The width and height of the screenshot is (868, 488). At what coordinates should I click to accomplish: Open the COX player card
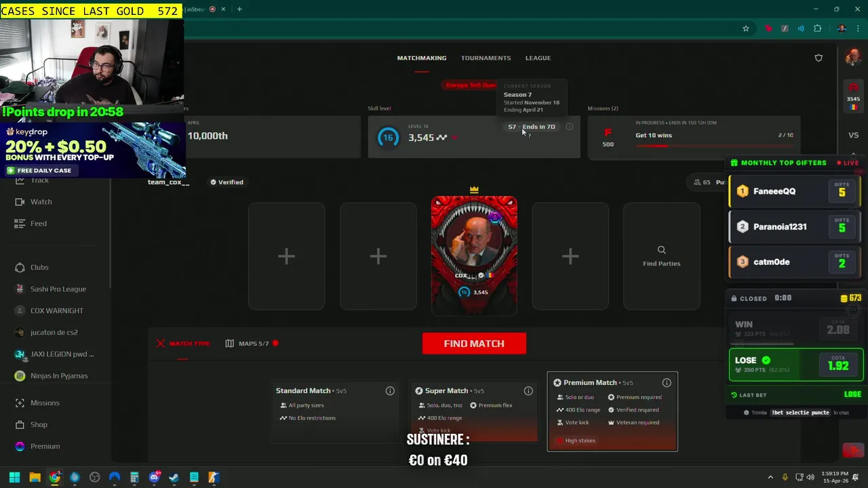click(x=474, y=256)
